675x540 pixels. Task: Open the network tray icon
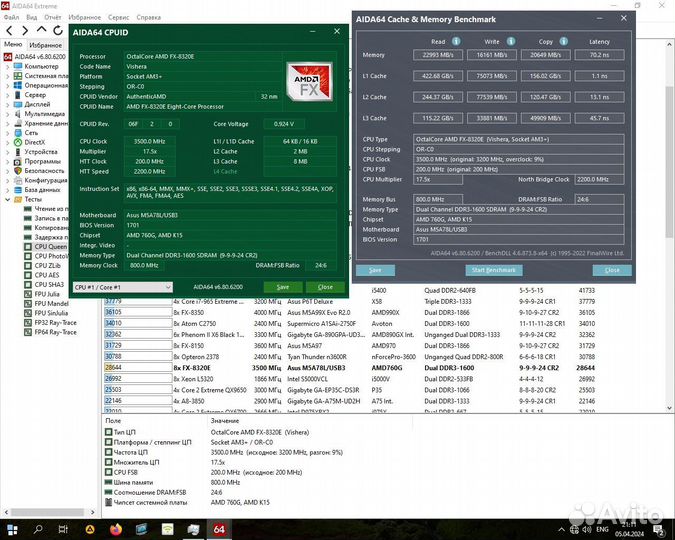point(574,529)
